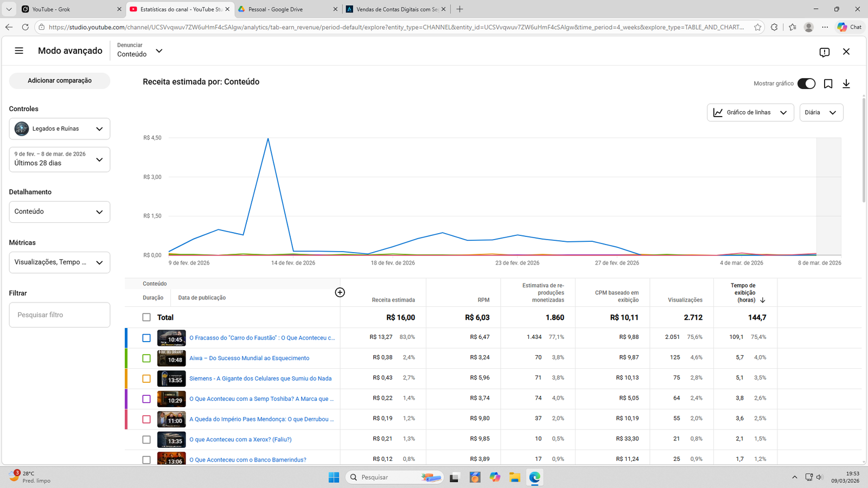Tick the Xerox video checkbox
868x488 pixels.
(x=146, y=440)
